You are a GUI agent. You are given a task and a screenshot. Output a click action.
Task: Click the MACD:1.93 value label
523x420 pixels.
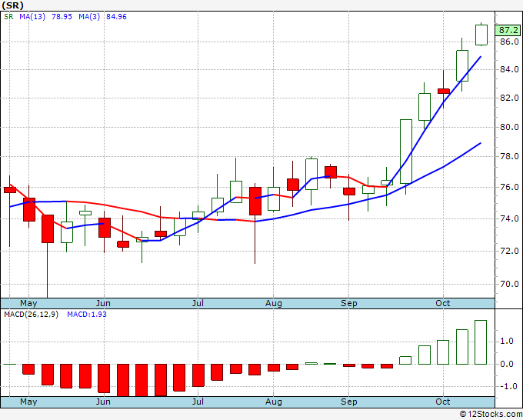tap(87, 315)
